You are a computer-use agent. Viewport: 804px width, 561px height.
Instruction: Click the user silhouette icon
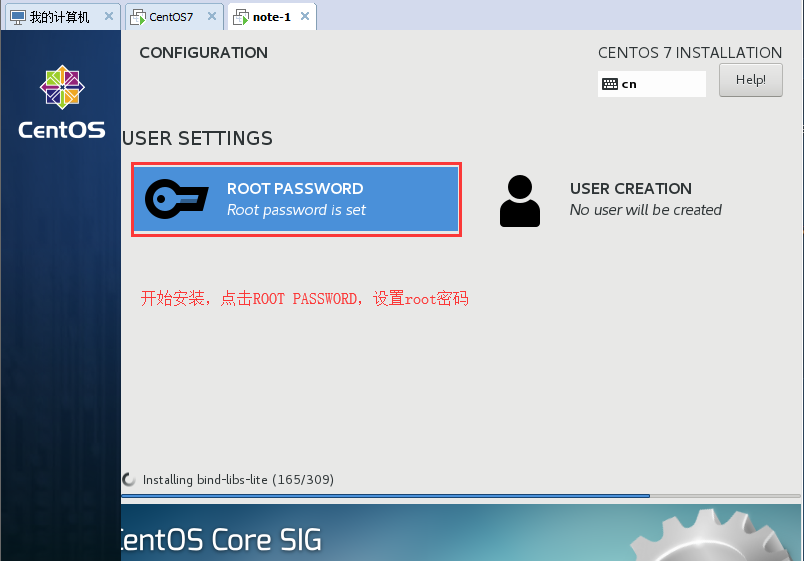pos(519,200)
